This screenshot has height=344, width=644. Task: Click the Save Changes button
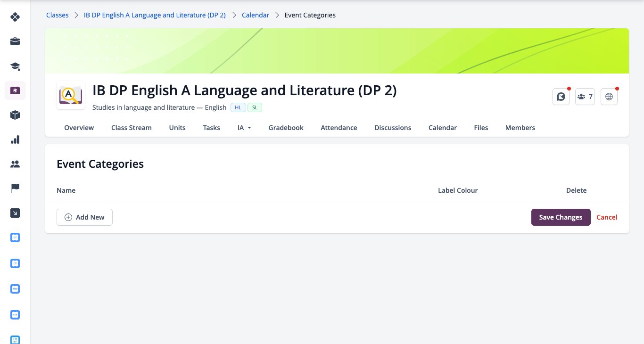pyautogui.click(x=561, y=217)
